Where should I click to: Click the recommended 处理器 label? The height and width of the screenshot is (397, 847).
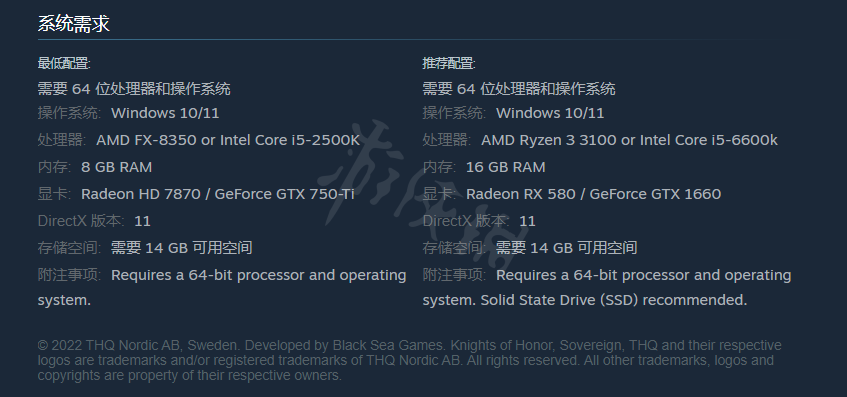tap(446, 140)
